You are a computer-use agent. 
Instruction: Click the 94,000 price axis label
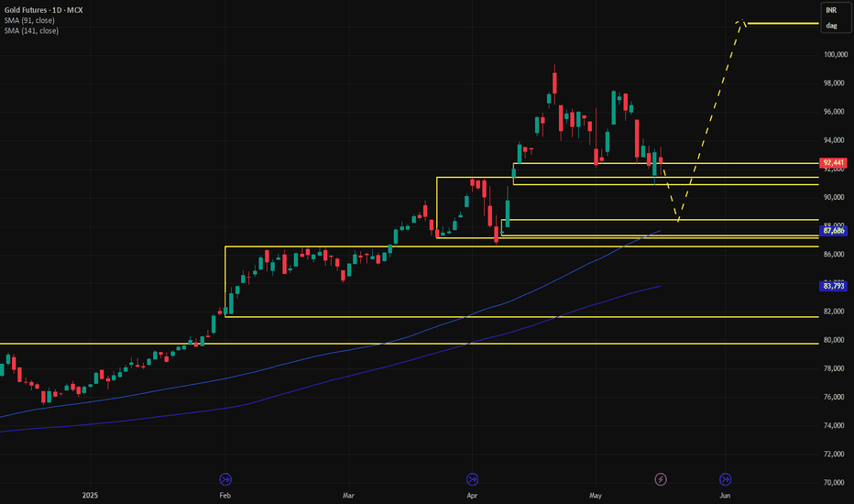(835, 140)
